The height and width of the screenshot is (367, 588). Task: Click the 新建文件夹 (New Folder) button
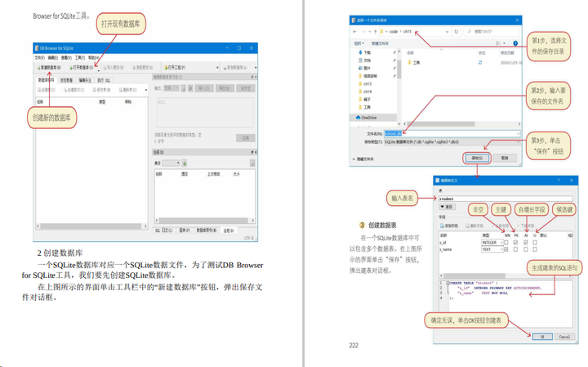coord(381,43)
